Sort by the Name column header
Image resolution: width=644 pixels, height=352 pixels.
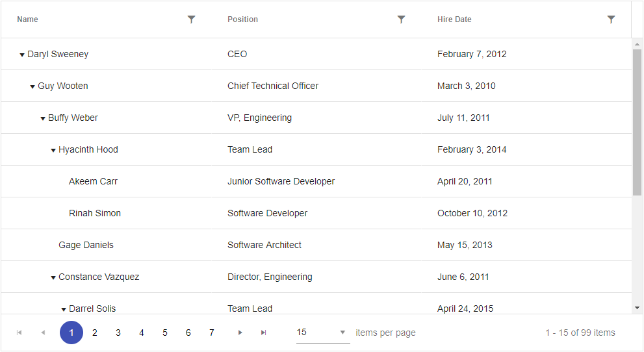(x=28, y=19)
